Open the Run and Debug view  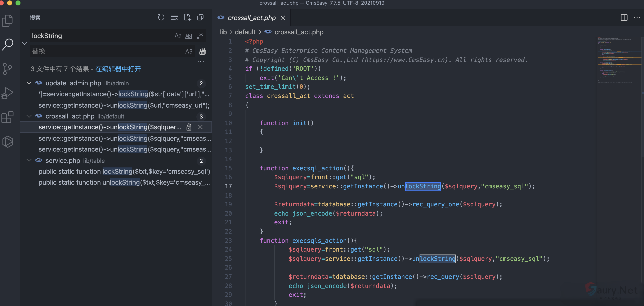(8, 93)
